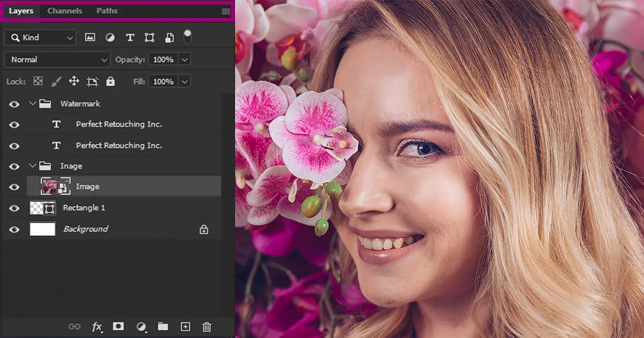Open the Opacity percentage dropdown arrow
644x338 pixels.
(185, 60)
